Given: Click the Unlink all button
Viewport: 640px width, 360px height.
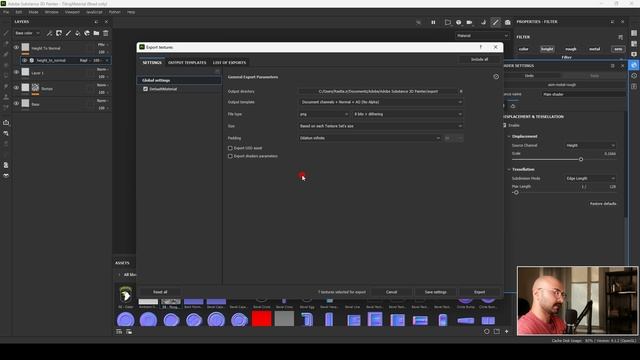Looking at the screenshot, I should click(480, 60).
